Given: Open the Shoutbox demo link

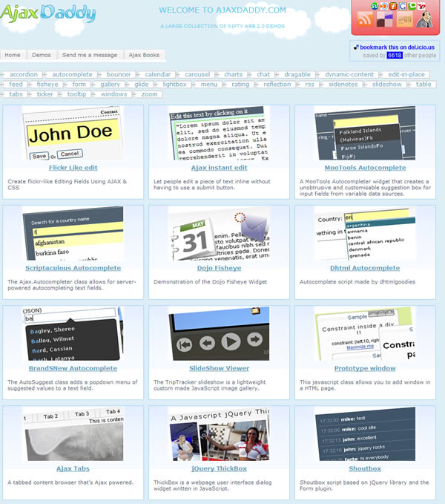Looking at the screenshot, I should (364, 468).
